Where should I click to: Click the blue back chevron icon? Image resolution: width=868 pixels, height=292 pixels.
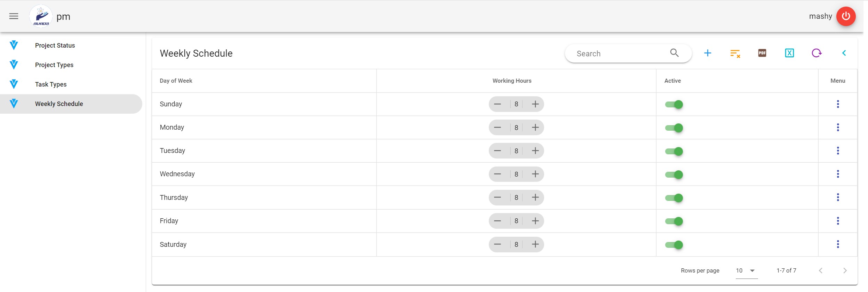tap(844, 53)
